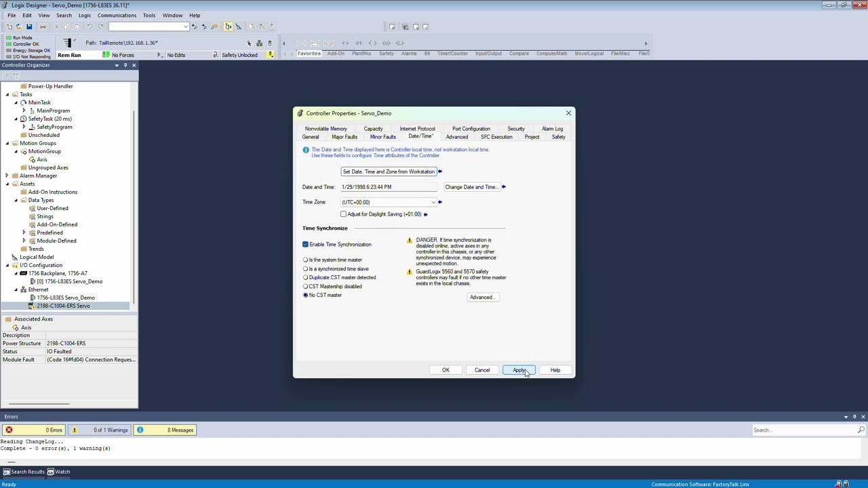868x488 pixels.
Task: Open the Communications menu
Action: tap(117, 15)
